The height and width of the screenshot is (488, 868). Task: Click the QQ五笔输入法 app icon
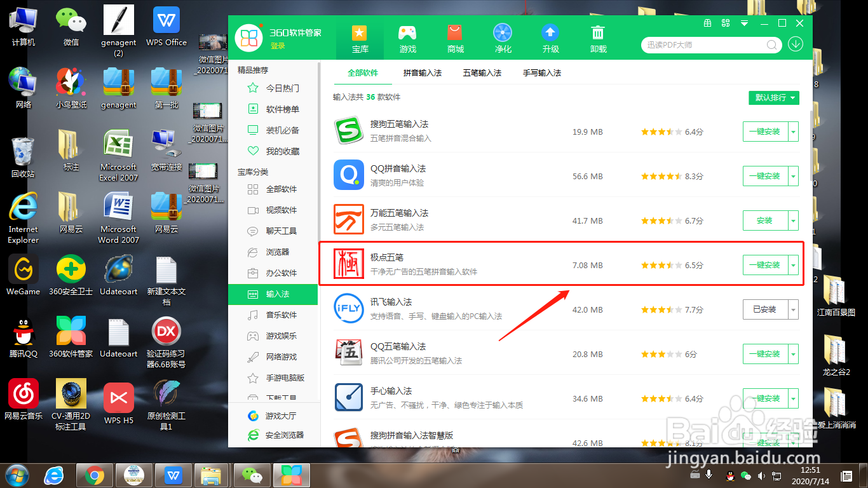[x=348, y=353]
